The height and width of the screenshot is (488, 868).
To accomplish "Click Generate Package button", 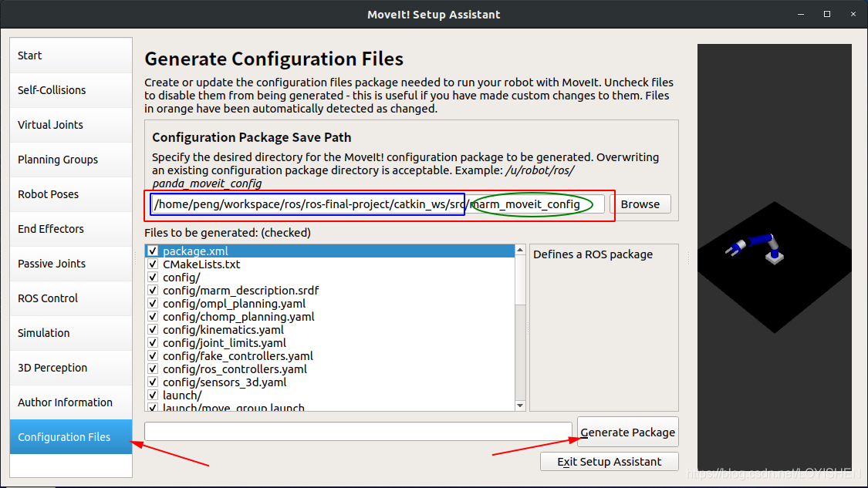I will coord(628,432).
